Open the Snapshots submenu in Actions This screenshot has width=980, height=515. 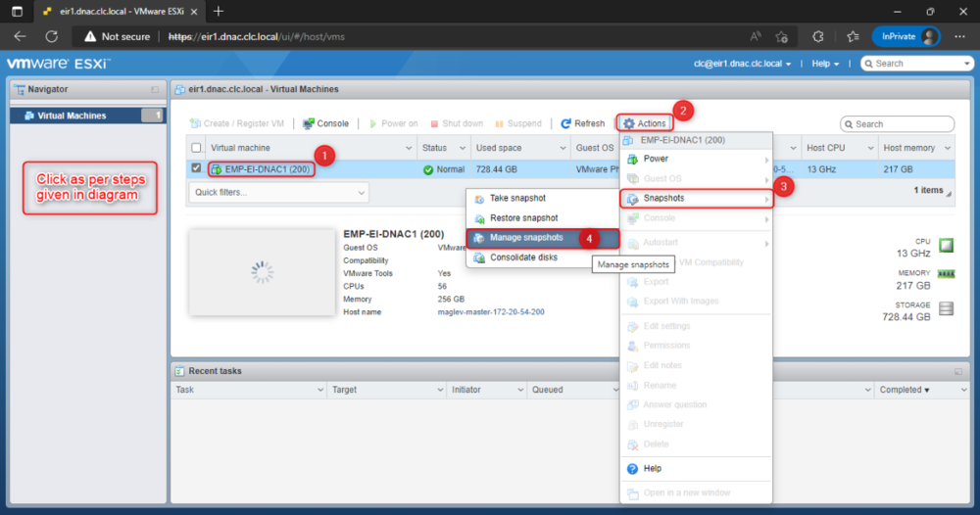click(x=696, y=199)
